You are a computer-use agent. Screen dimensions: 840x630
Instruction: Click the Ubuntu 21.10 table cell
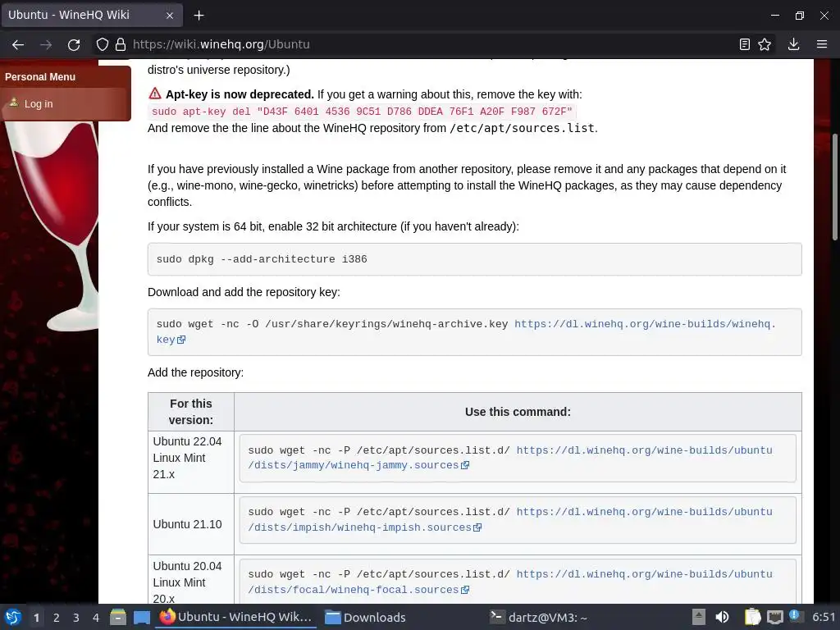[x=190, y=524]
